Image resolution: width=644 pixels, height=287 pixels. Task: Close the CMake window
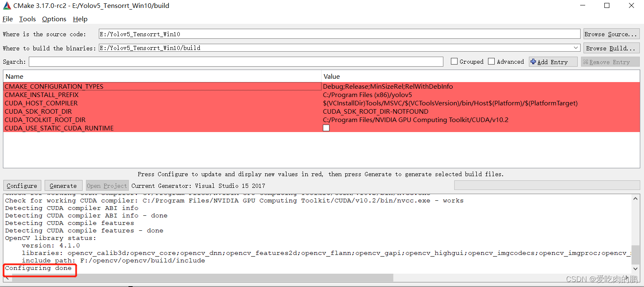(x=631, y=6)
